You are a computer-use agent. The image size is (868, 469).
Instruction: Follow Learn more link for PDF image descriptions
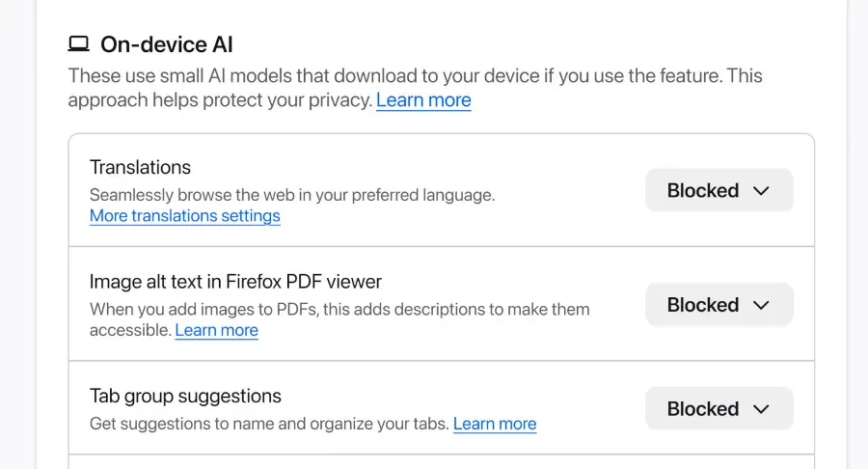pos(216,330)
